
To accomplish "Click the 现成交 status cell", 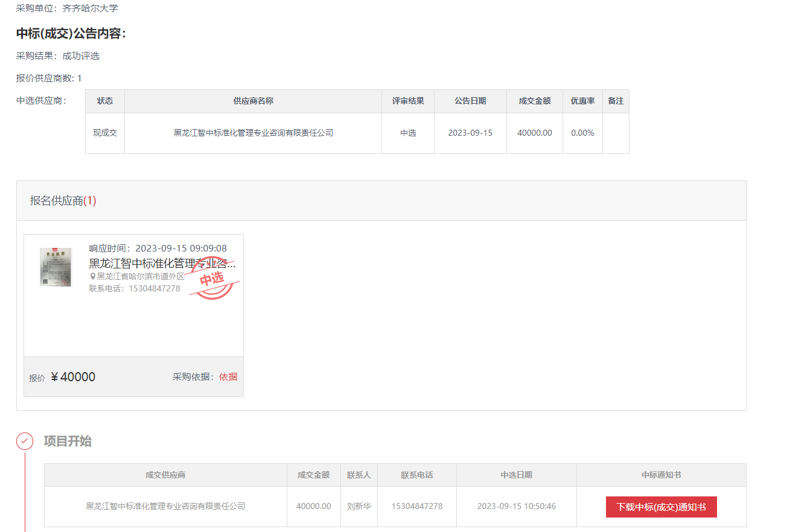I will [105, 133].
